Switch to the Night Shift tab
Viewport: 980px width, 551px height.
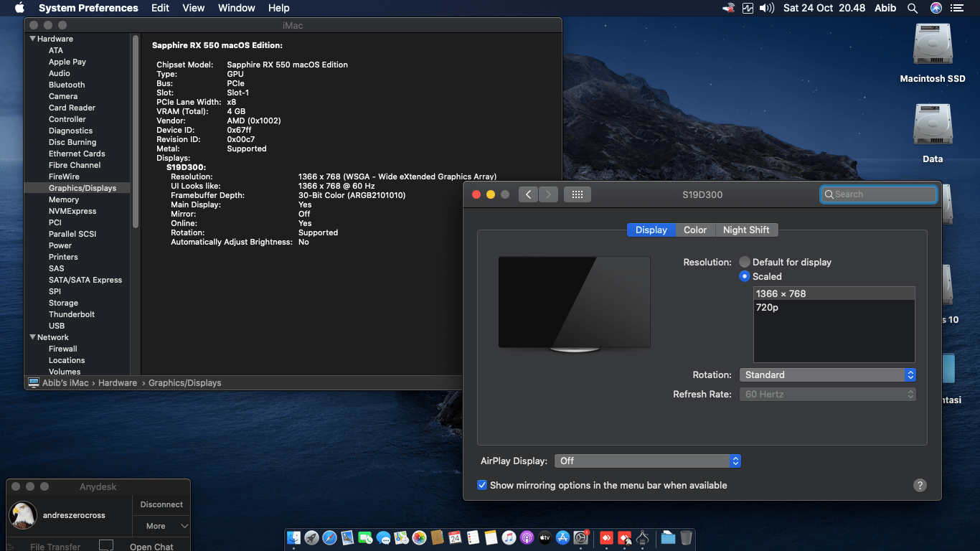pyautogui.click(x=747, y=230)
